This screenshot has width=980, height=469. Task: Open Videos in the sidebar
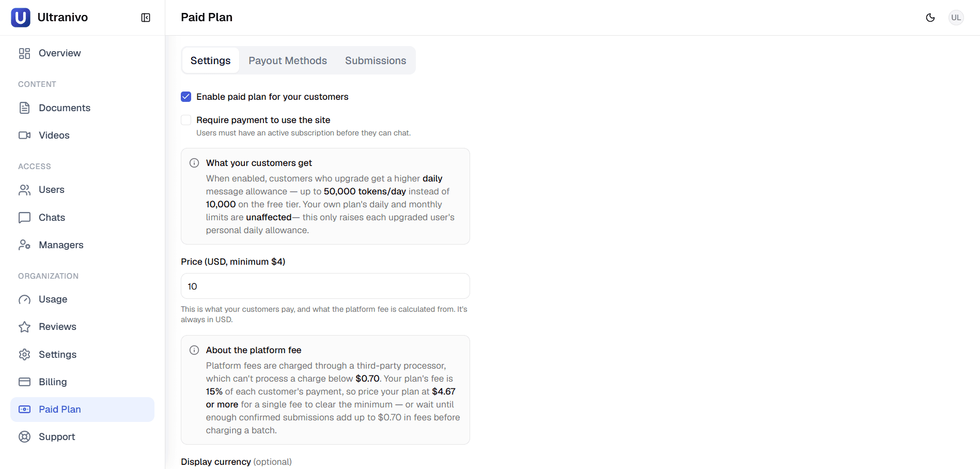pyautogui.click(x=82, y=135)
